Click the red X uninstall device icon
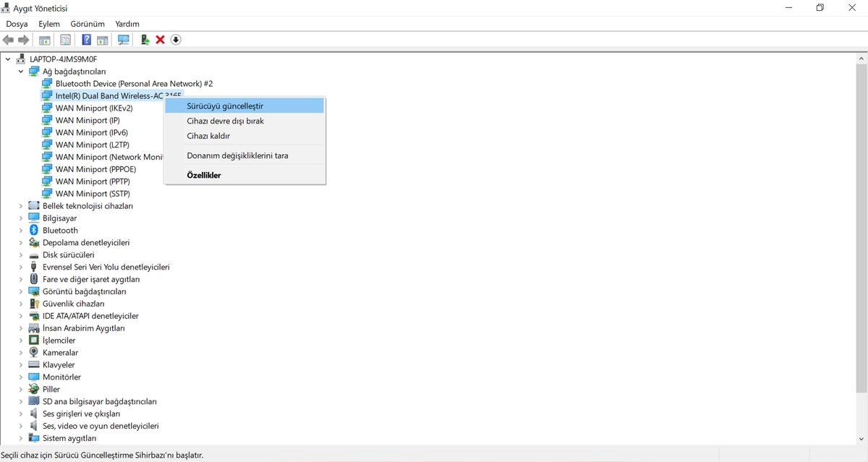Viewport: 868px width, 462px height. (x=161, y=40)
